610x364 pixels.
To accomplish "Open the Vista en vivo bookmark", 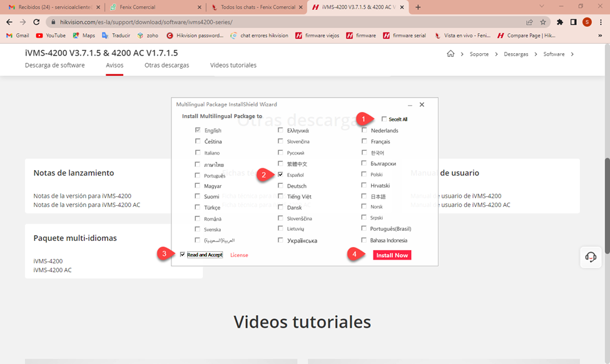I will [462, 36].
